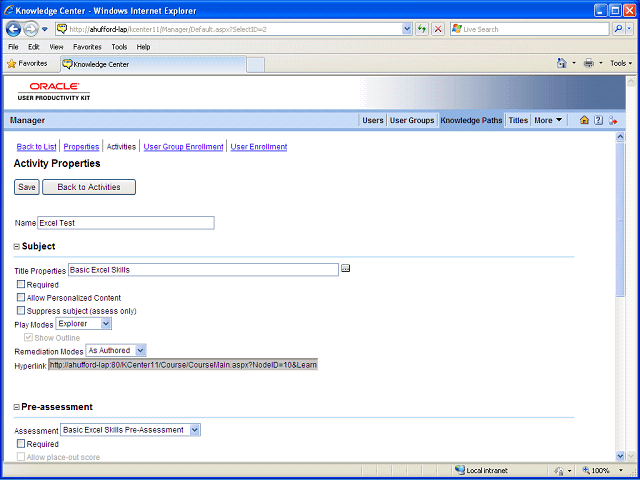Click the Live Search magnifier icon
The height and width of the screenshot is (480, 640).
click(618, 29)
